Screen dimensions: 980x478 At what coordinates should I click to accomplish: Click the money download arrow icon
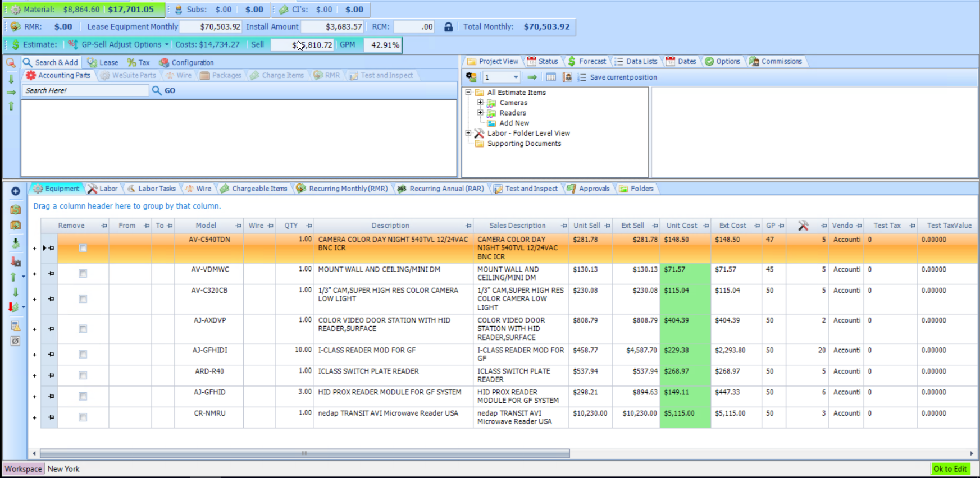(x=16, y=243)
